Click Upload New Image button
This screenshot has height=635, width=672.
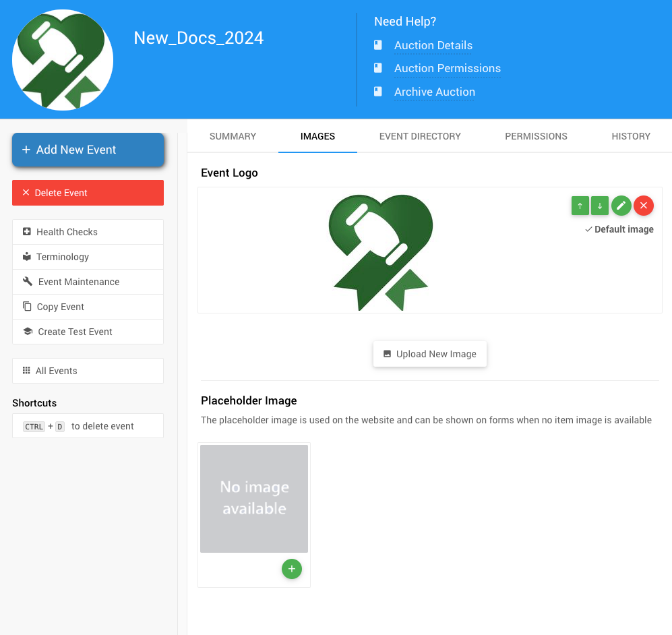(x=429, y=354)
